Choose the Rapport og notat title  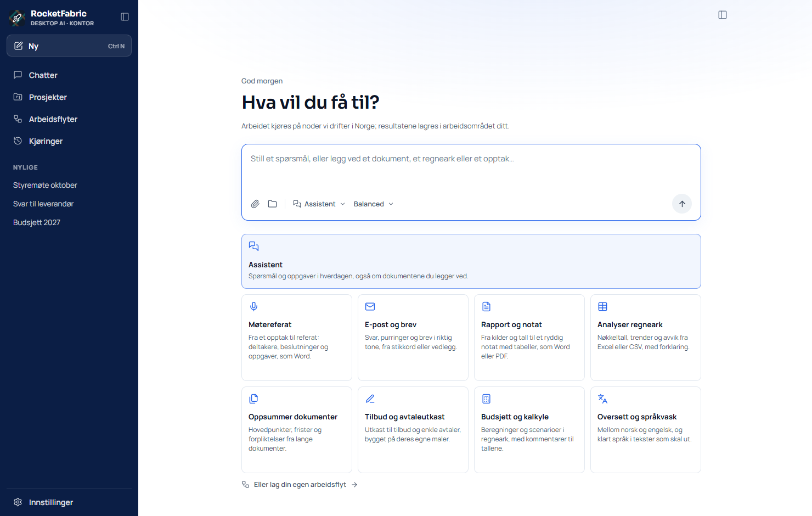511,324
